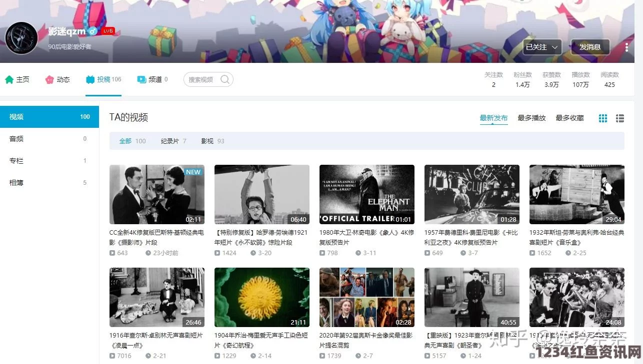Sort videos by 最新发布
This screenshot has height=364, width=643.
[x=493, y=118]
